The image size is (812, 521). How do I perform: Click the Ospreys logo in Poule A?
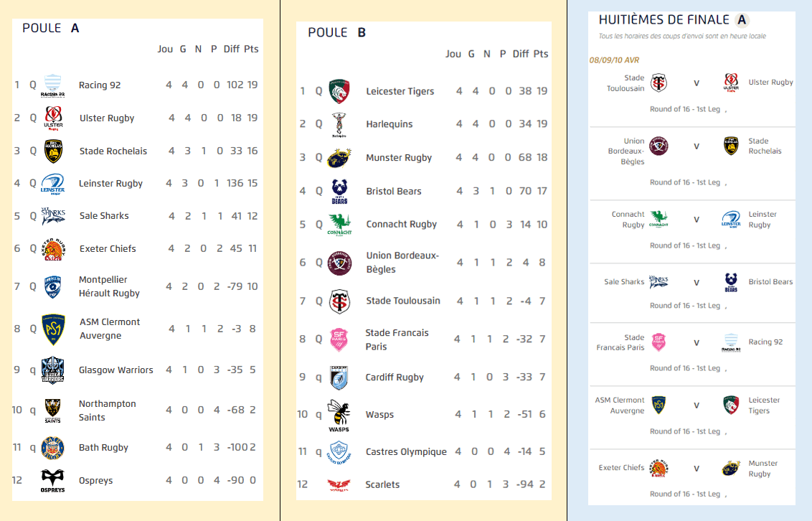tap(52, 480)
